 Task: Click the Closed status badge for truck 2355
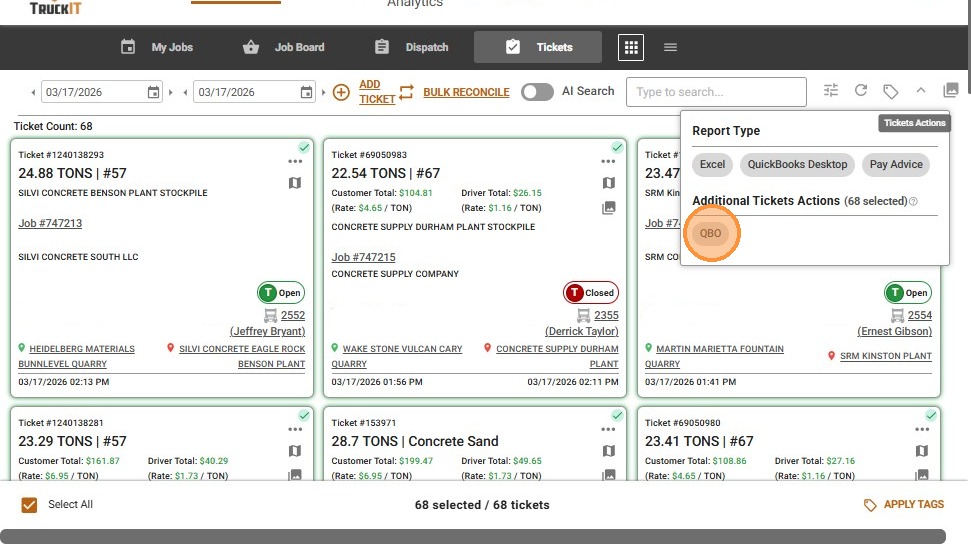pyautogui.click(x=591, y=292)
